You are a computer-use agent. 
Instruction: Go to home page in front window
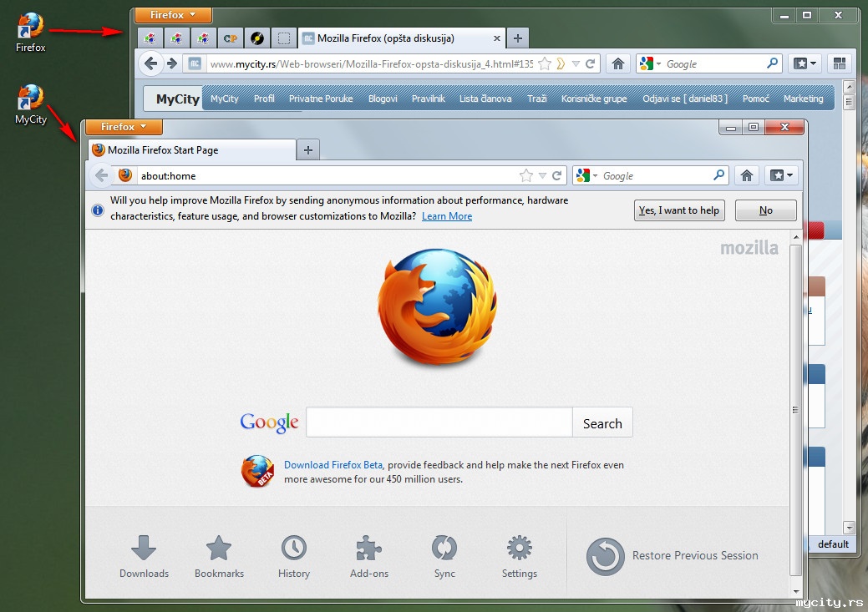coord(746,175)
